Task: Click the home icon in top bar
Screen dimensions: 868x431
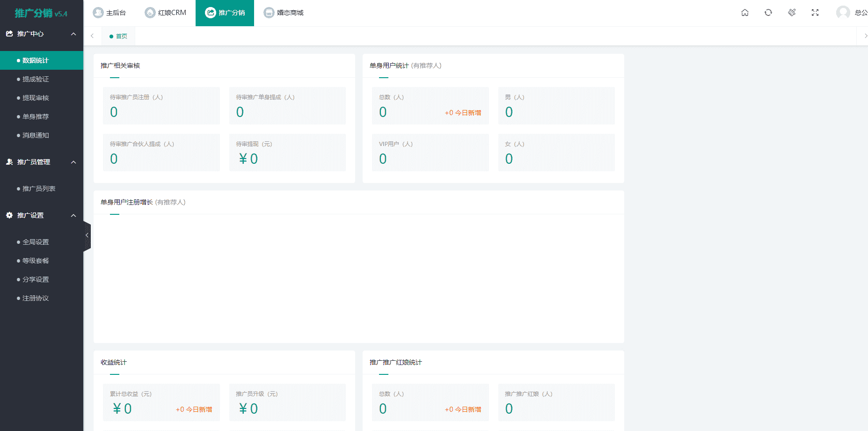Action: (745, 13)
